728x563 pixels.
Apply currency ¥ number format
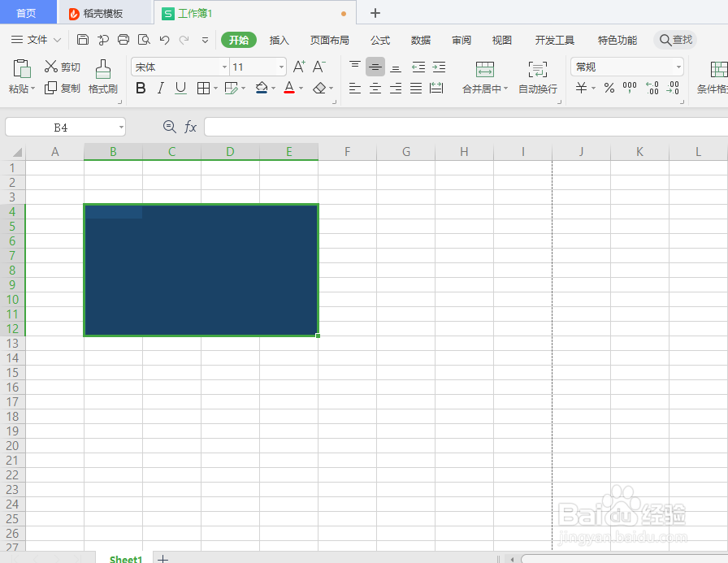click(581, 88)
